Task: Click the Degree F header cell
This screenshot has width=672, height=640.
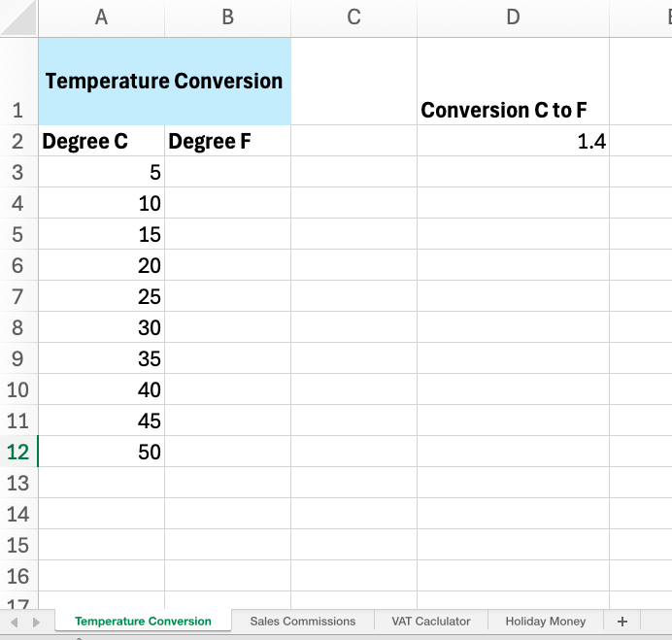Action: 227,142
